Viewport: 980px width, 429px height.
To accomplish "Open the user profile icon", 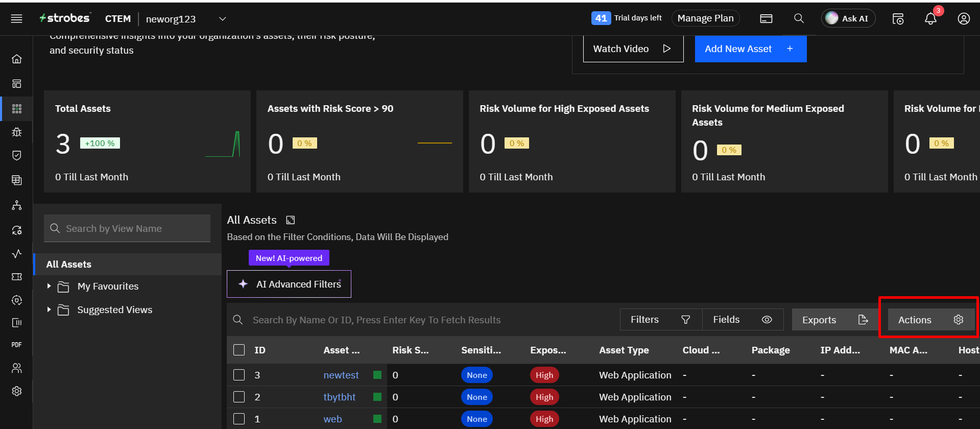I will 963,19.
